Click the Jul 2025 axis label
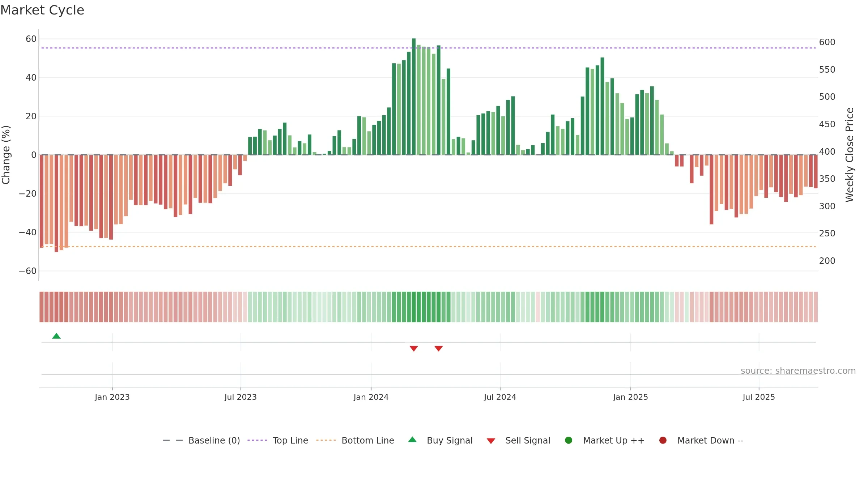This screenshot has height=488, width=868. [759, 397]
